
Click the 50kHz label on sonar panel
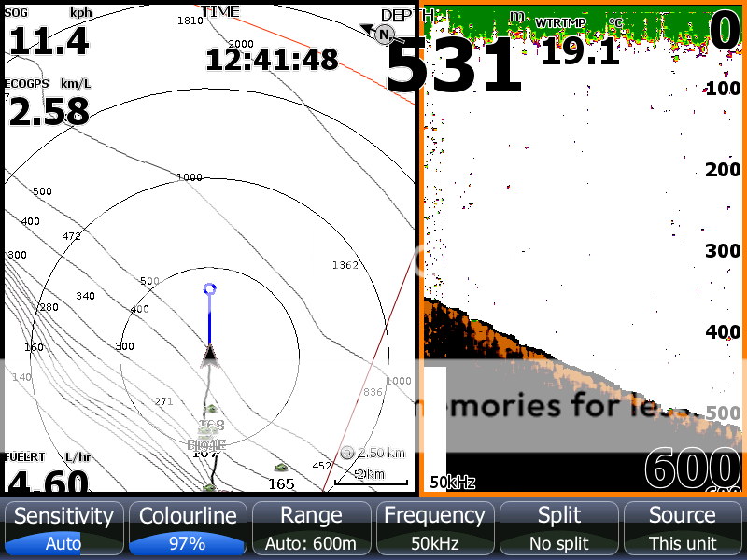[452, 483]
